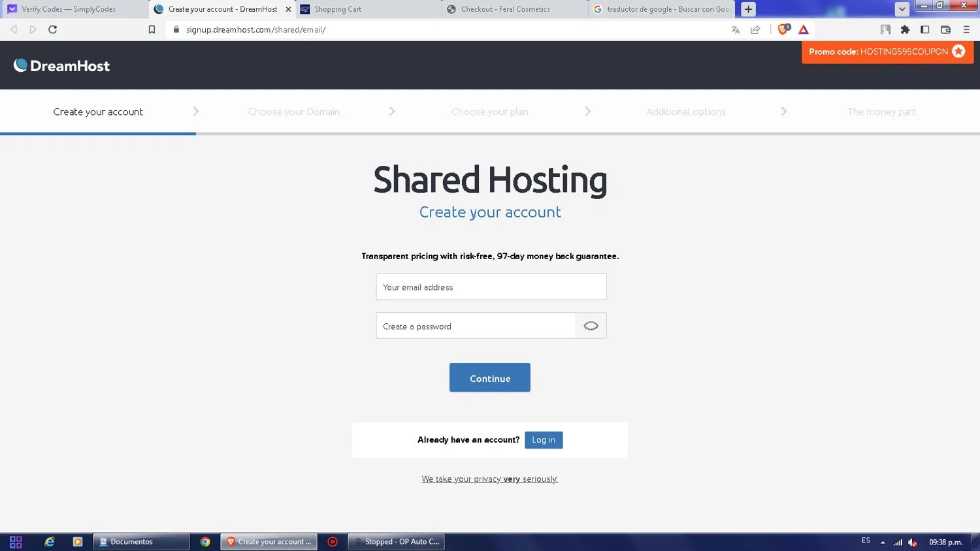Click the DreamHost logo in the header
Viewport: 980px width, 551px height.
click(62, 65)
